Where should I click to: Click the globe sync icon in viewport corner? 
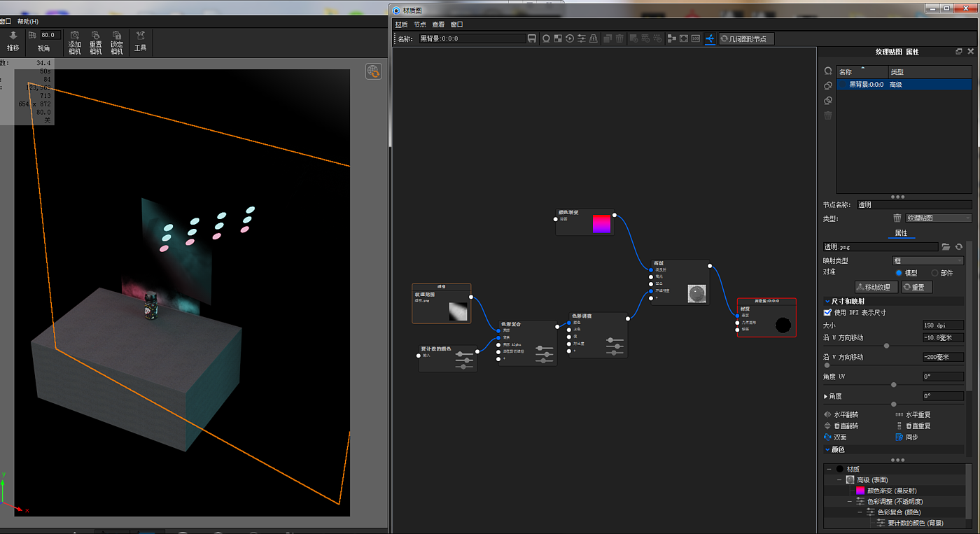[x=374, y=71]
